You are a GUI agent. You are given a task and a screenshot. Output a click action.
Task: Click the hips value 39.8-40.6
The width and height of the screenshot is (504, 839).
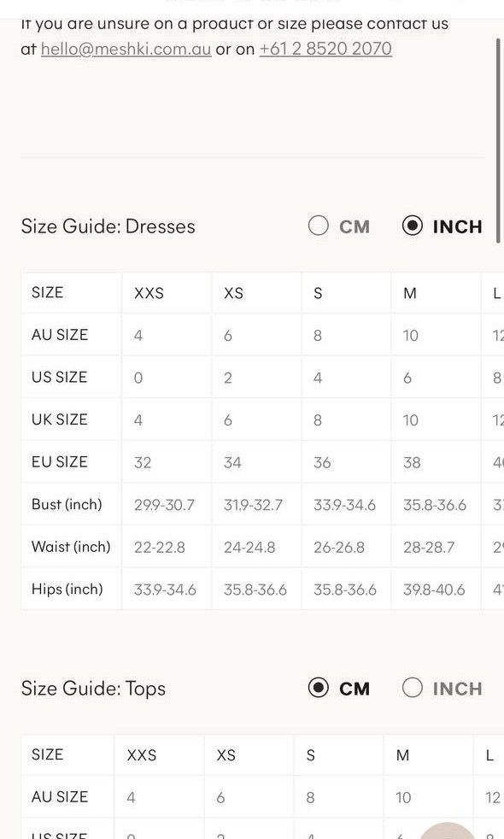coord(434,590)
